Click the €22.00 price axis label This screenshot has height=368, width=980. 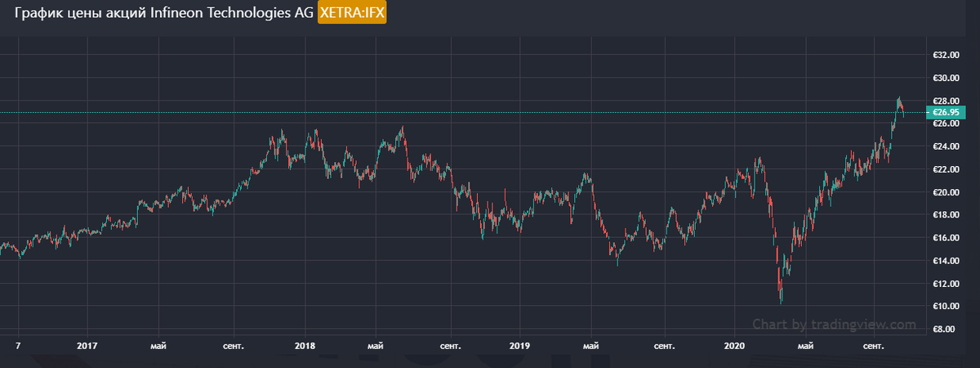pos(945,169)
